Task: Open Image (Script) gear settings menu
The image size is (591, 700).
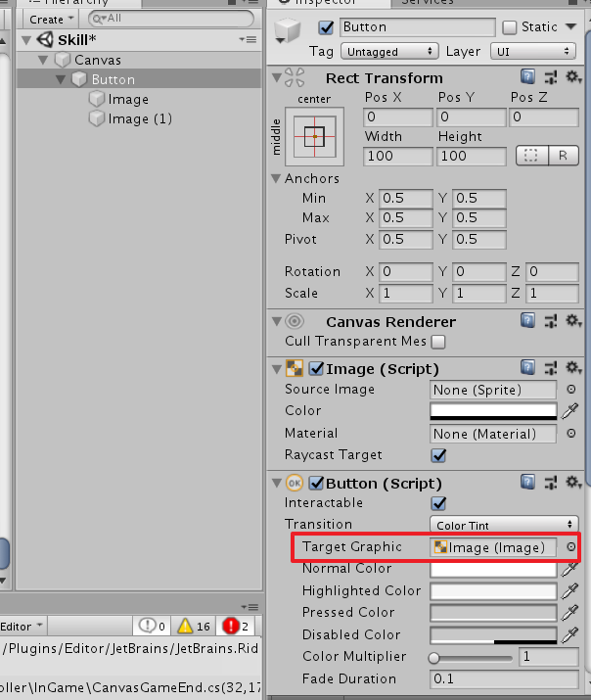Action: (x=573, y=368)
